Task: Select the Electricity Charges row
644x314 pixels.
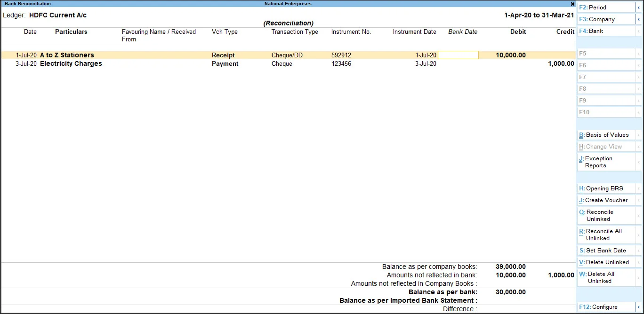Action: click(x=288, y=63)
